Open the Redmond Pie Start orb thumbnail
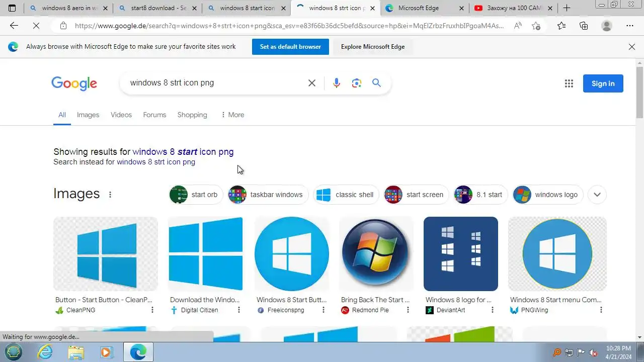Screen dimensions: 644x362 [376, 254]
